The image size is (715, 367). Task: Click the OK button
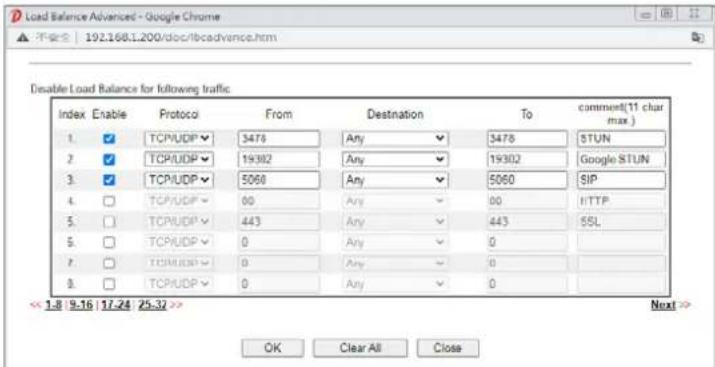tap(273, 348)
